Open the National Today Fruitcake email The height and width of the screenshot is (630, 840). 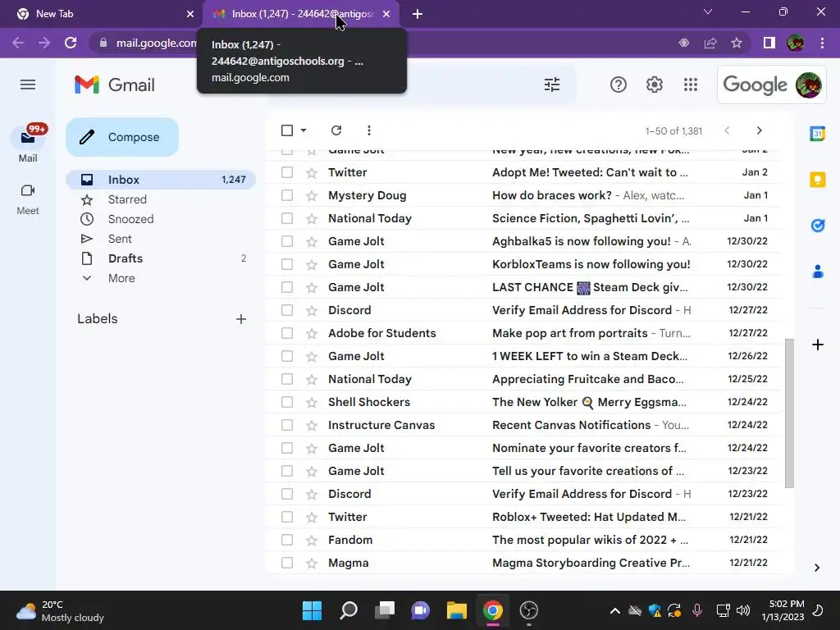point(524,379)
